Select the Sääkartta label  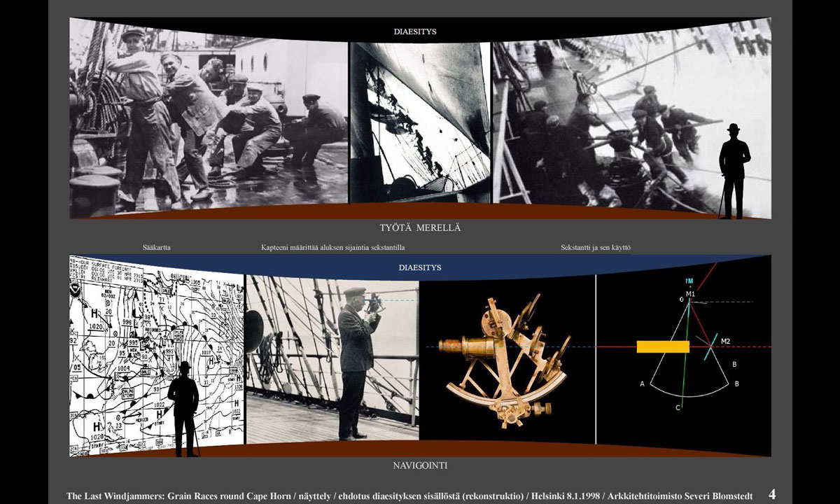156,248
